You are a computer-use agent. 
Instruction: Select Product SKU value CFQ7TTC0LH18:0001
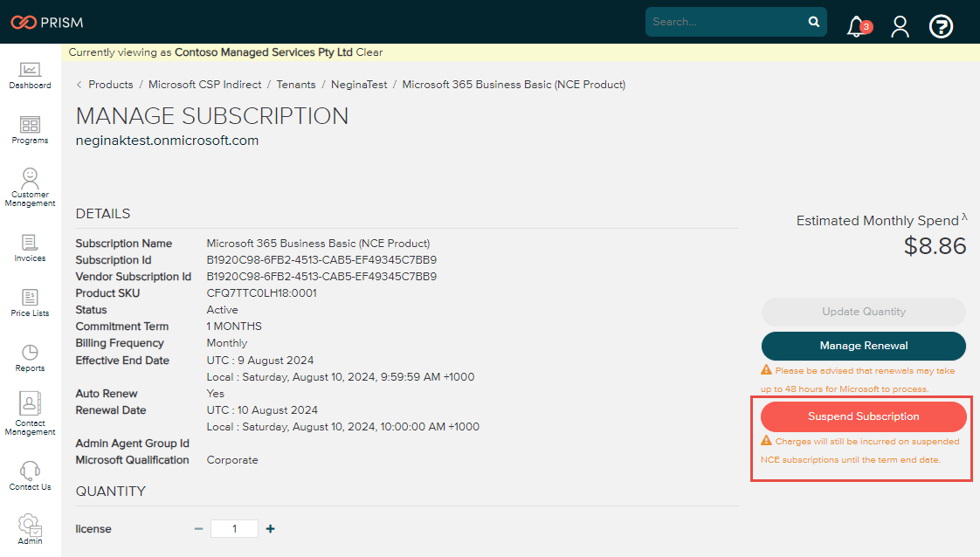tap(262, 293)
